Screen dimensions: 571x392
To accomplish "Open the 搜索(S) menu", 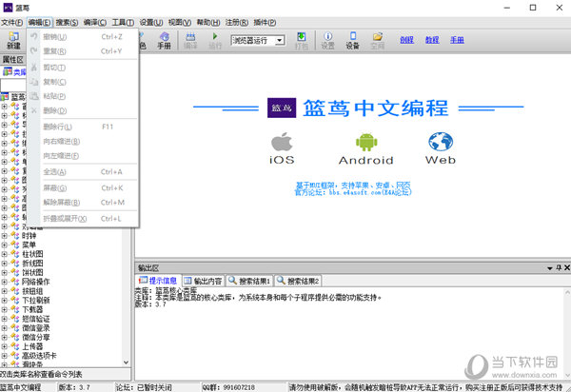I will 67,23.
